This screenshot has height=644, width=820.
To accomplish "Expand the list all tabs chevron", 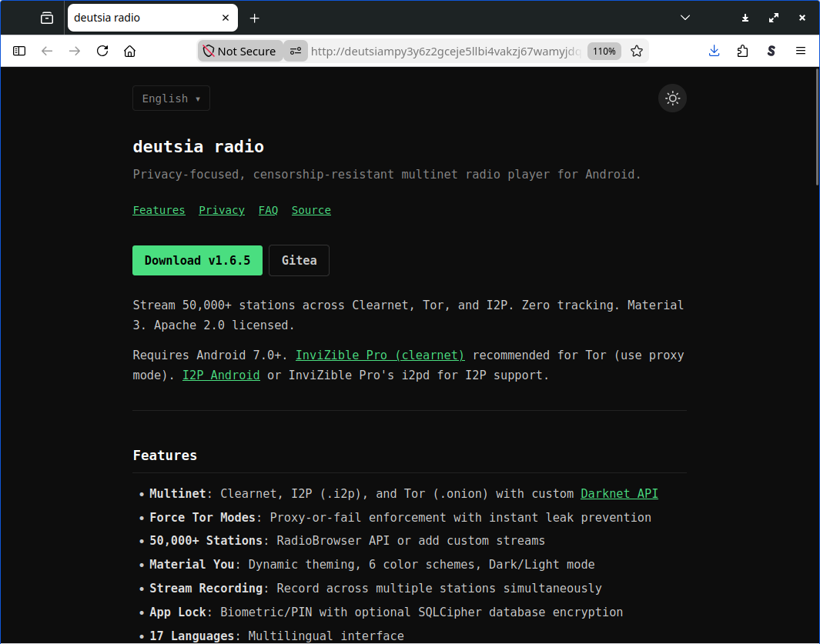I will (x=685, y=18).
